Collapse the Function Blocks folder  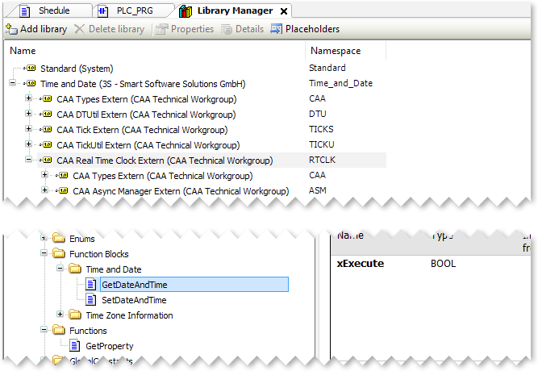point(44,254)
